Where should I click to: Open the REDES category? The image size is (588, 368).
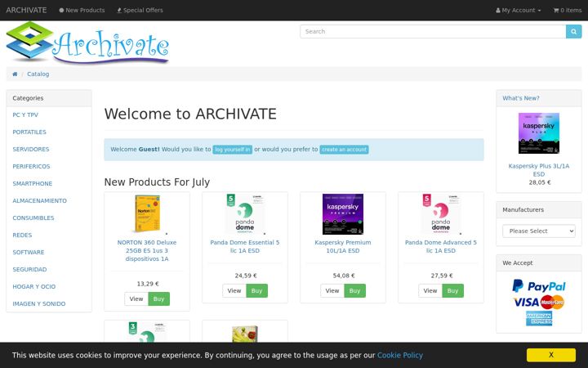[x=22, y=235]
